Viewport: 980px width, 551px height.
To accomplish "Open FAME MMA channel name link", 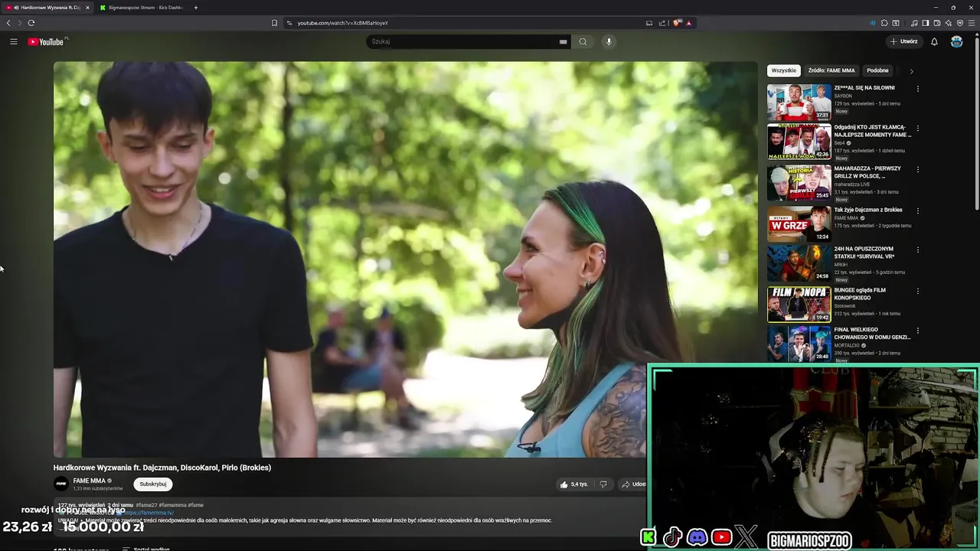I will coord(89,481).
